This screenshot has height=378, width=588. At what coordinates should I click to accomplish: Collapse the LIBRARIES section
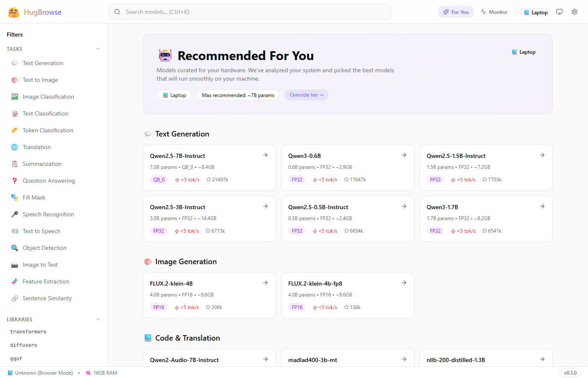pyautogui.click(x=98, y=319)
